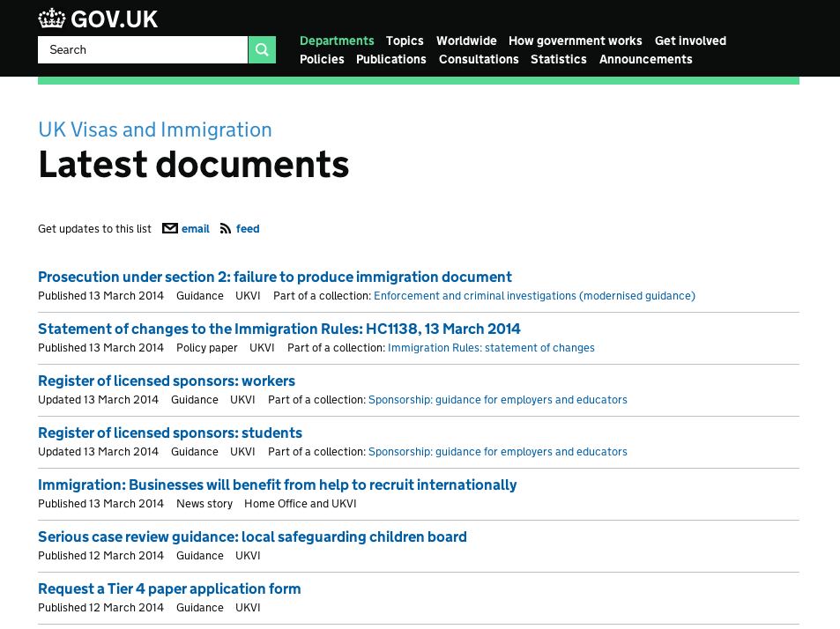Click 'Policy paper' label under HC1138 statement

click(207, 347)
